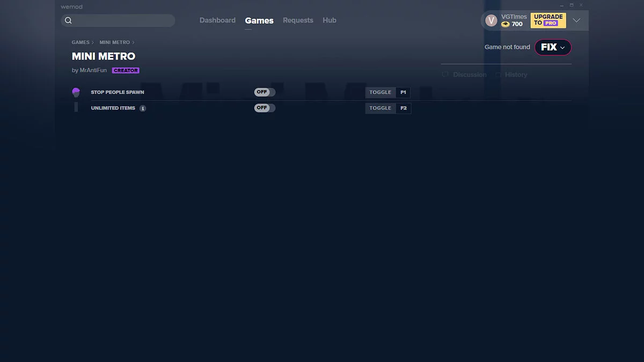Open the Dashboard tab
The image size is (644, 362).
[x=217, y=20]
